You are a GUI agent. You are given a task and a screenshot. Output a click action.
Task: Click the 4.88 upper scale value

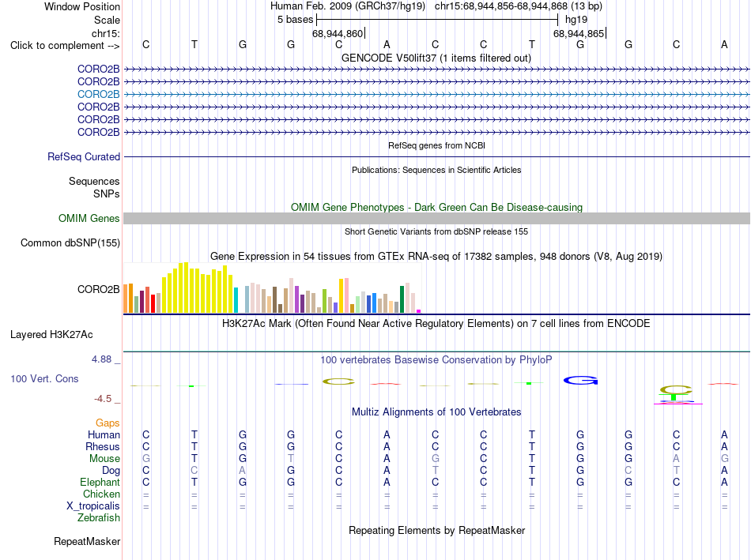click(x=101, y=359)
